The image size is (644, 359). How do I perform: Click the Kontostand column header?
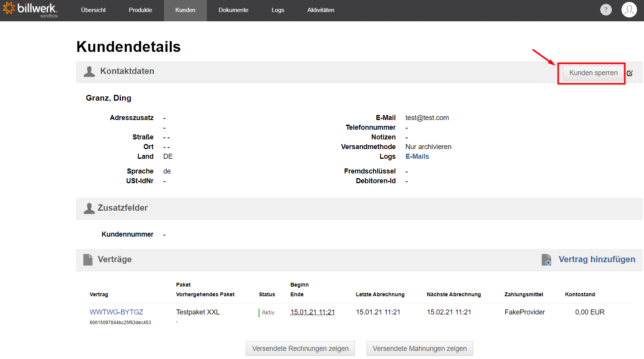pyautogui.click(x=580, y=294)
